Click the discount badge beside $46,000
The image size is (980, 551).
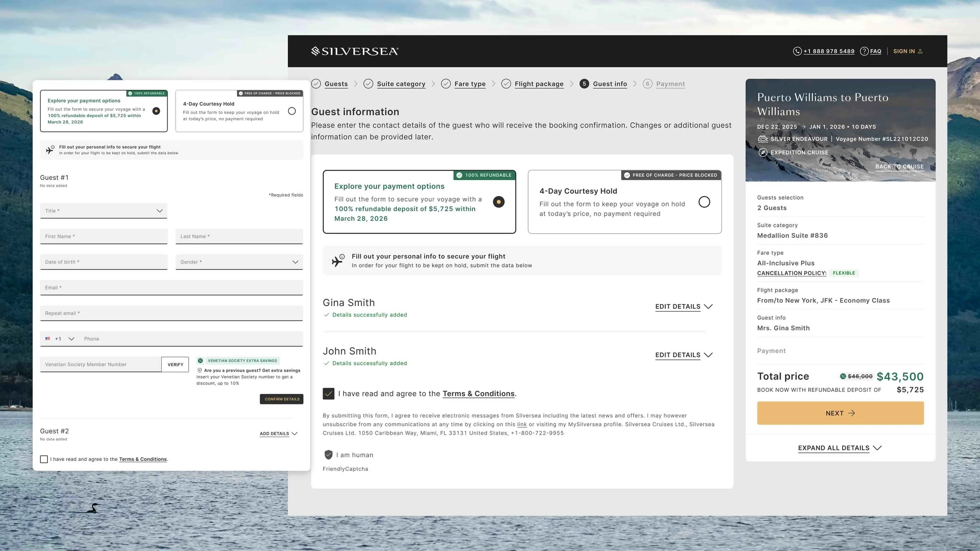[843, 376]
